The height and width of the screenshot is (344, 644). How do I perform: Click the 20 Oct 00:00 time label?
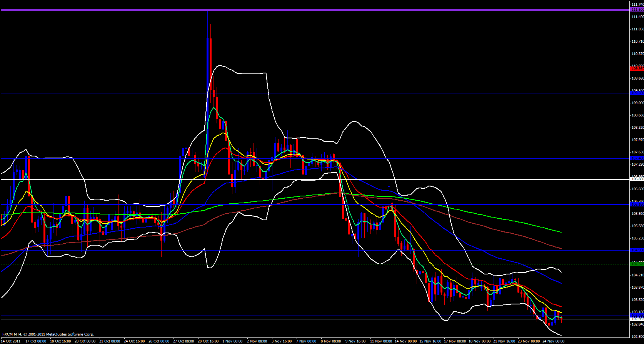click(85, 341)
